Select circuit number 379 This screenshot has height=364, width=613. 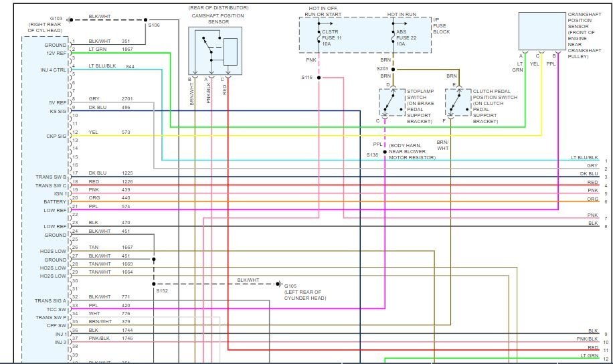pyautogui.click(x=126, y=321)
